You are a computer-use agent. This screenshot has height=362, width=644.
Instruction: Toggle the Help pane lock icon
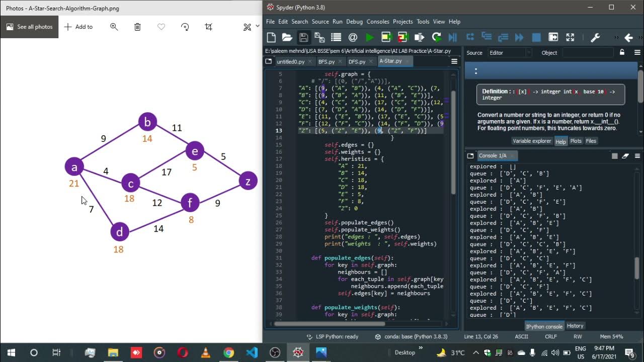tap(622, 52)
